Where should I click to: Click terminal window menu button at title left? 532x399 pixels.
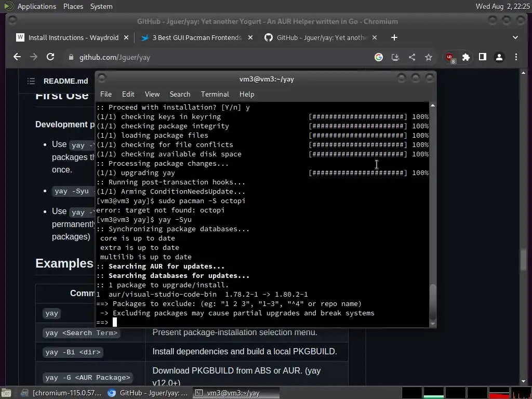(102, 78)
